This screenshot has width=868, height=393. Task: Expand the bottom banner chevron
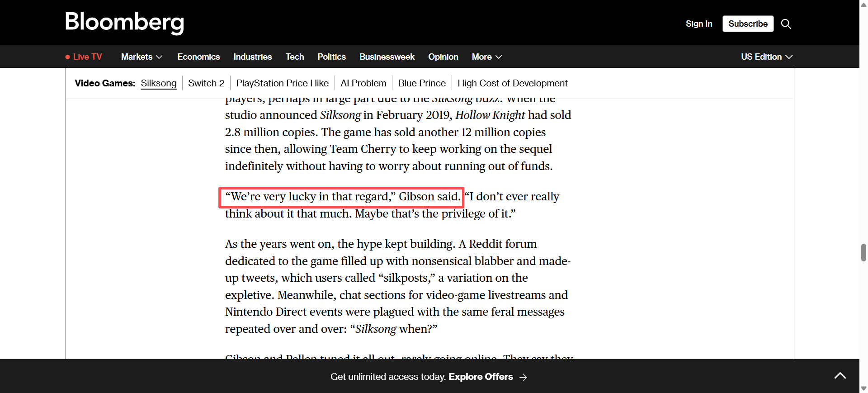pyautogui.click(x=840, y=375)
